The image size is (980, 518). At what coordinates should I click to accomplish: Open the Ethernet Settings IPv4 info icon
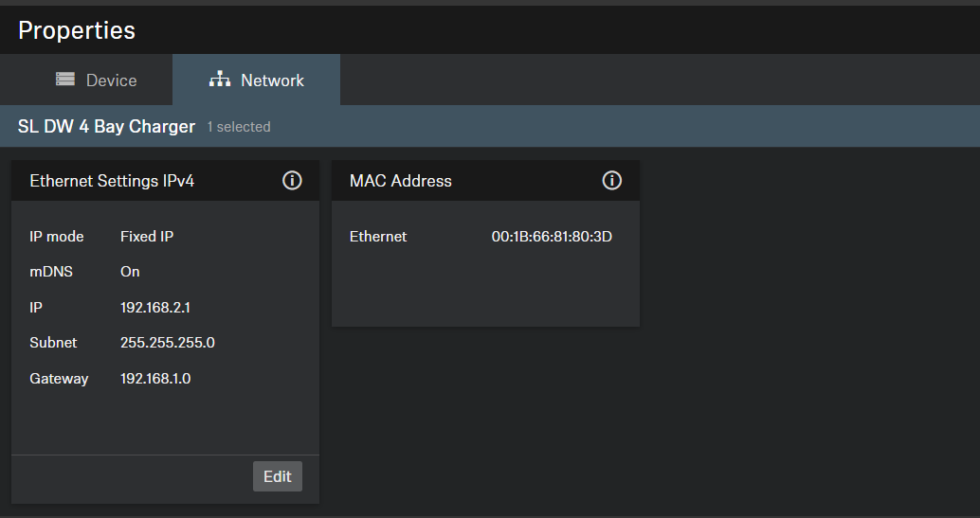coord(292,181)
